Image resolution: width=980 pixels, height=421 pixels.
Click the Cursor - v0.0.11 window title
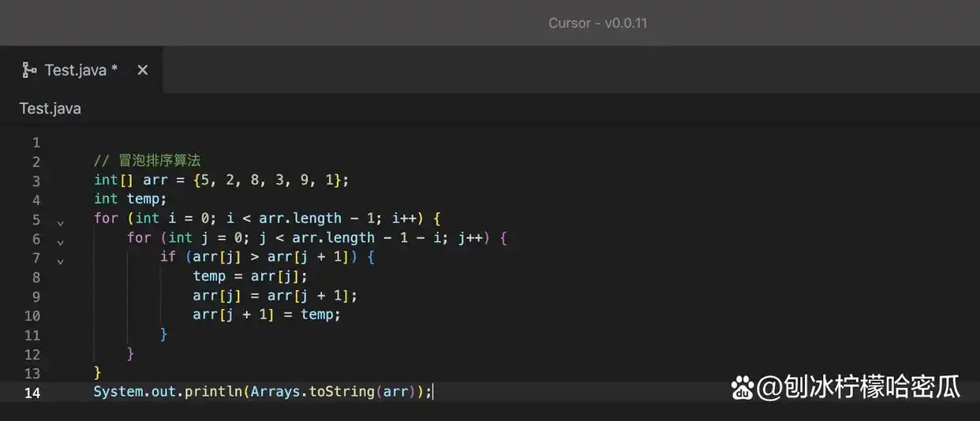click(597, 23)
